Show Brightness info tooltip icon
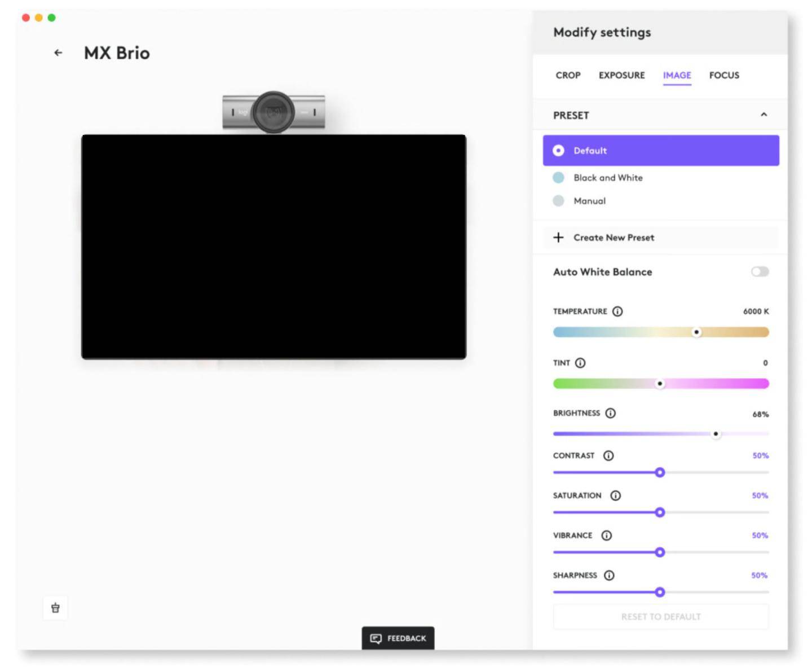812x667 pixels. (611, 413)
